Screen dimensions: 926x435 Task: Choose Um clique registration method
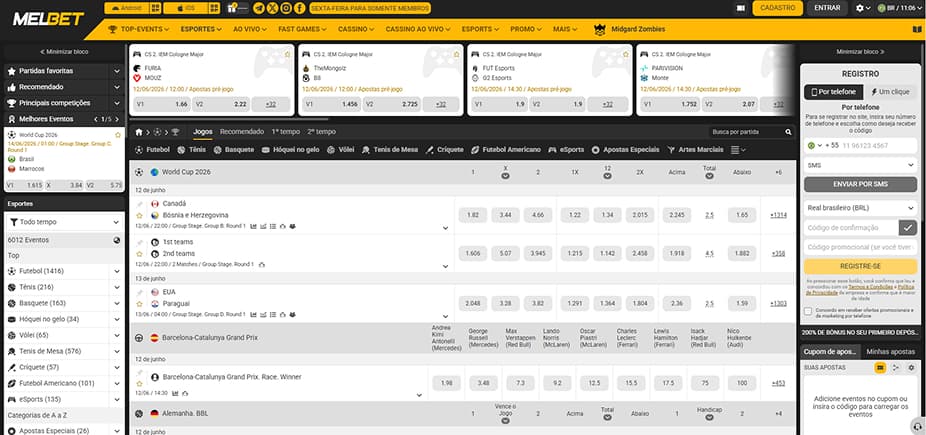[x=889, y=92]
